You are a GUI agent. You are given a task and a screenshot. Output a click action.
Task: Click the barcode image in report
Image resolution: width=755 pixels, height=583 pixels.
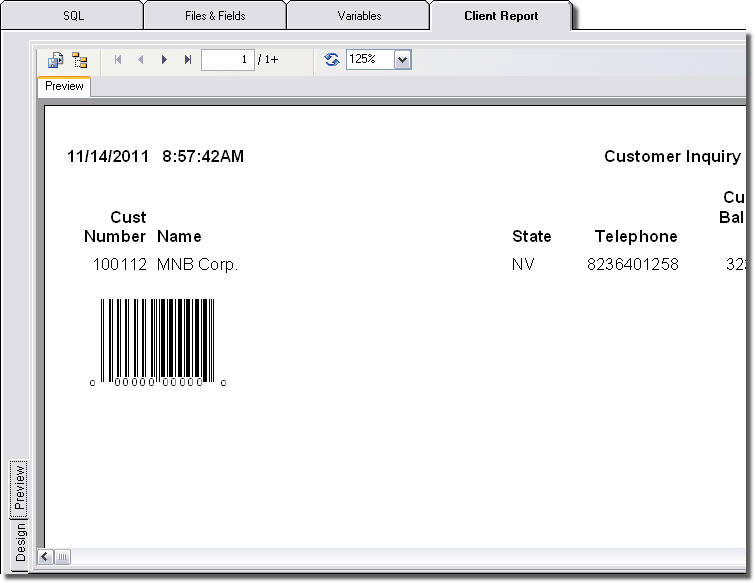[x=158, y=341]
